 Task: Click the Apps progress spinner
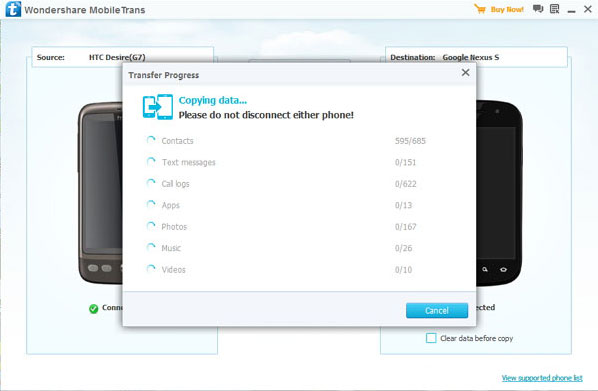(x=151, y=205)
